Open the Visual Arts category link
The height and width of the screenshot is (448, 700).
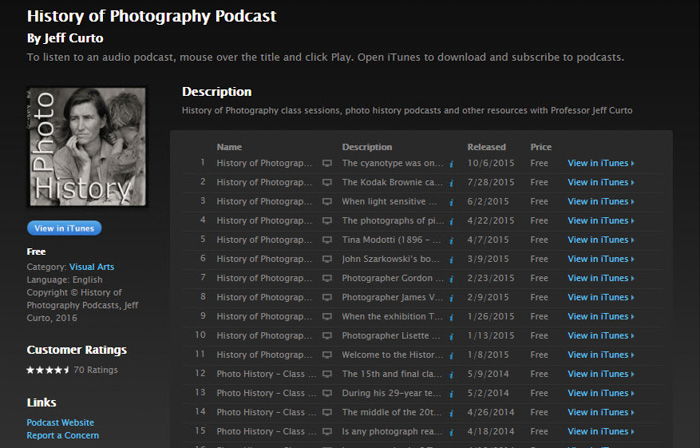(92, 267)
